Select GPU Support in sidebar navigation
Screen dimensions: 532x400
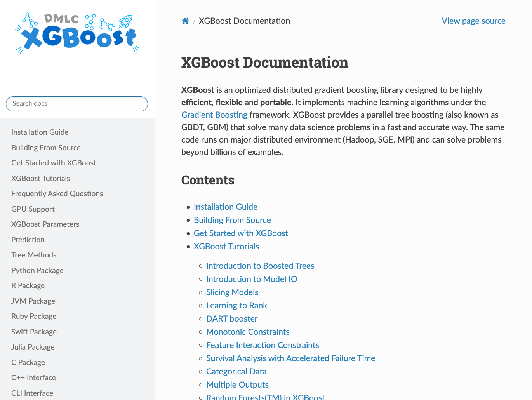[33, 209]
